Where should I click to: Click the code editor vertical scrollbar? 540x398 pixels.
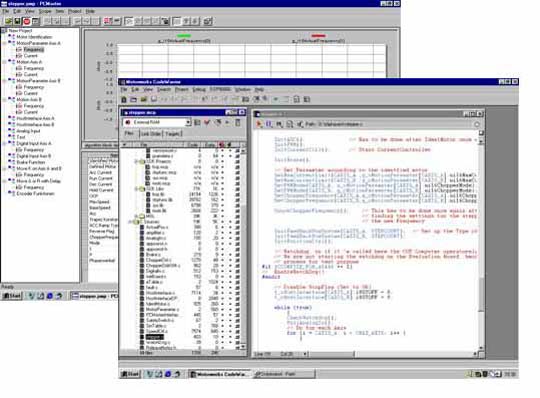481,245
